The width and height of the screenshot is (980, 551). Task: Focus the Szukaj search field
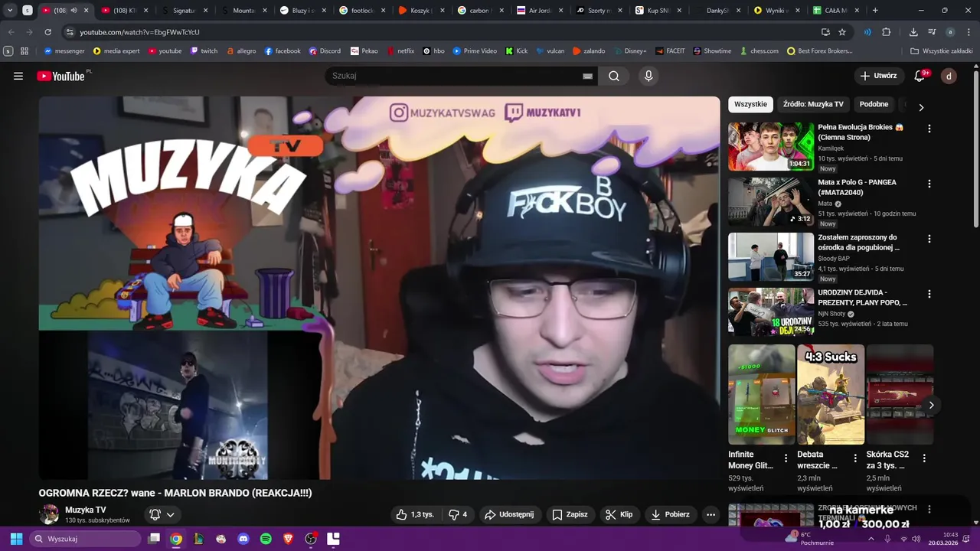pyautogui.click(x=456, y=76)
